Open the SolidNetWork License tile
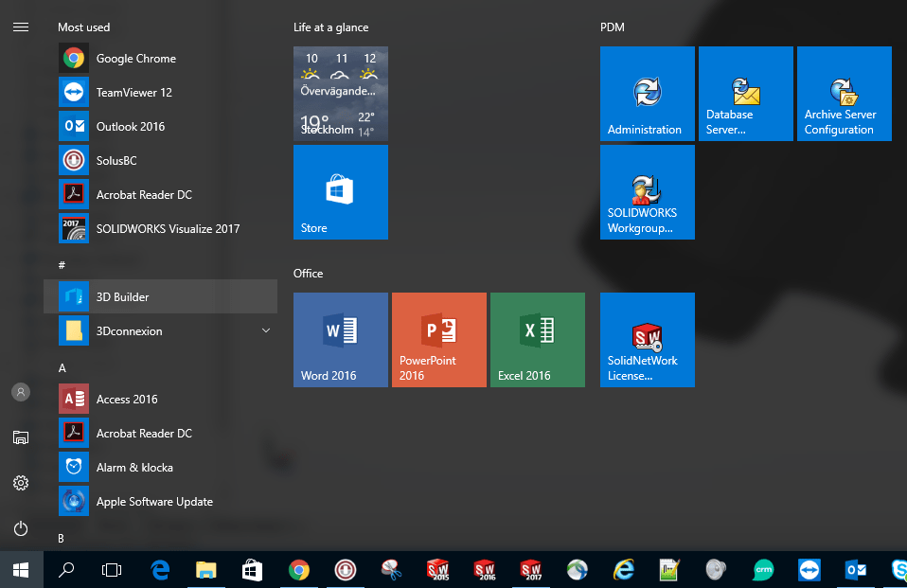Viewport: 907px width, 588px height. (648, 340)
